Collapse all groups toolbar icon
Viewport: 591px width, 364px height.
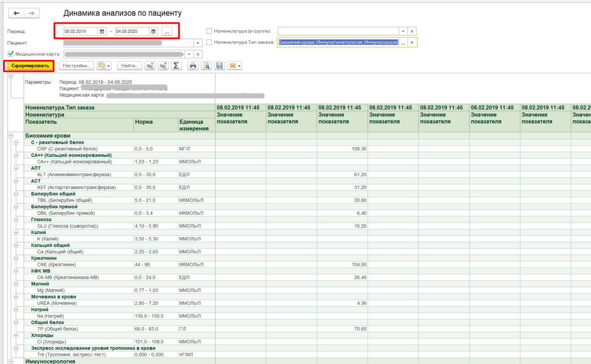tap(150, 66)
